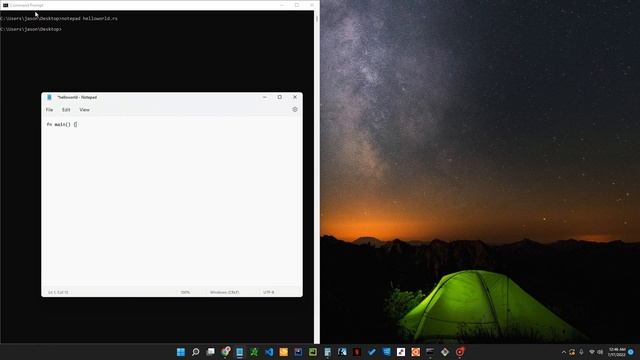Screen dimensions: 640x360
Task: Open volume control in system tray
Action: [600, 352]
